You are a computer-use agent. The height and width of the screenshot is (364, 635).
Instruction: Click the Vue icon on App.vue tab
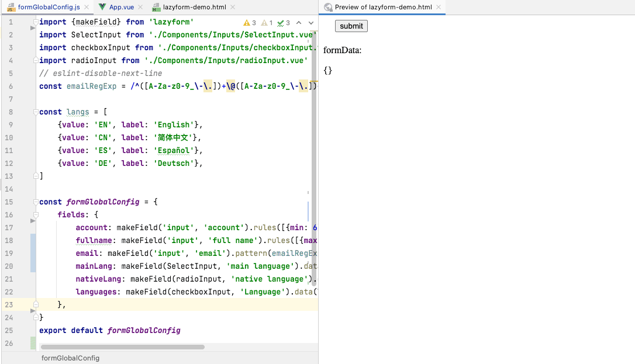102,7
